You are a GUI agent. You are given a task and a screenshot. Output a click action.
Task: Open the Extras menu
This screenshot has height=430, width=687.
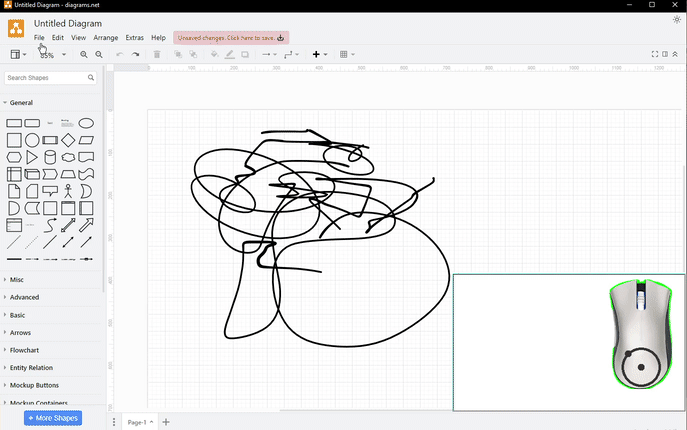(x=135, y=38)
